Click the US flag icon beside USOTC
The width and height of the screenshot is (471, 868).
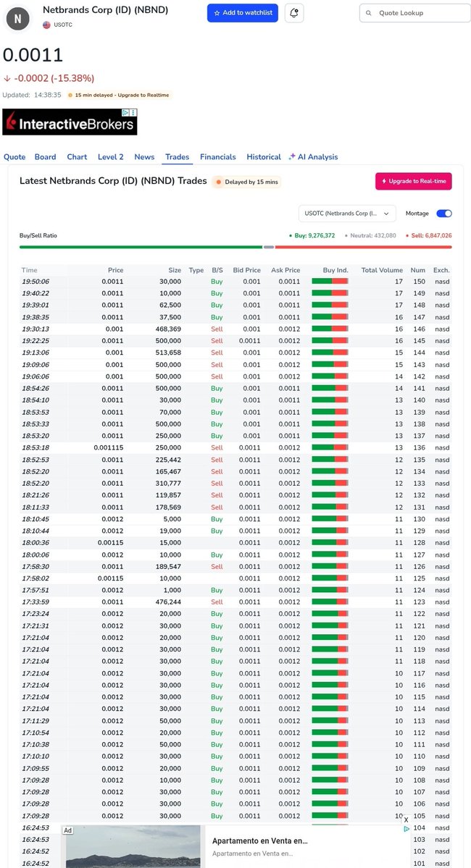46,25
